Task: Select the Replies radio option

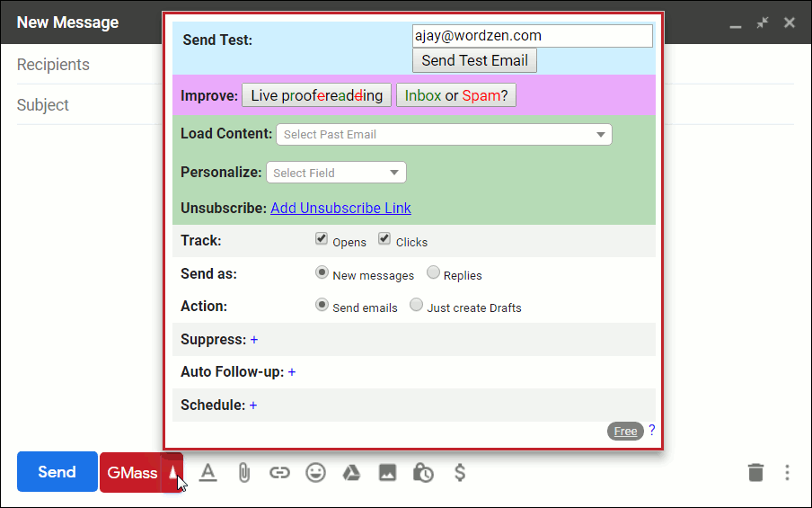Action: [433, 273]
